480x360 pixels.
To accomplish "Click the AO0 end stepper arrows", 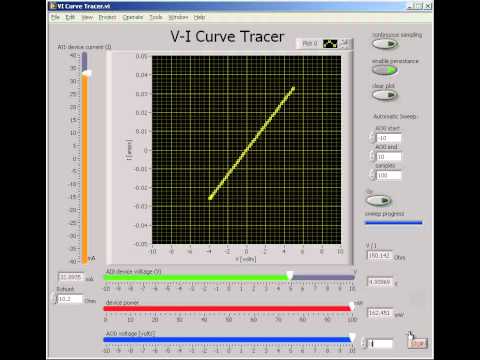I will [372, 156].
